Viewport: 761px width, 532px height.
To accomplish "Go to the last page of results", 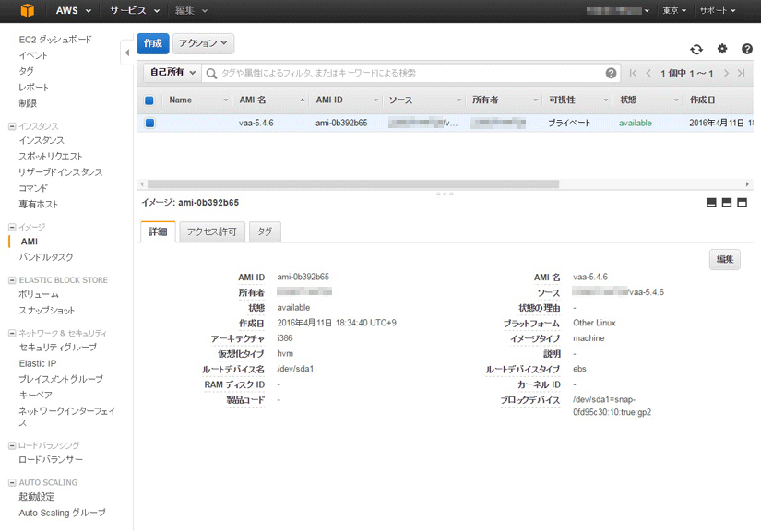I will coord(741,73).
